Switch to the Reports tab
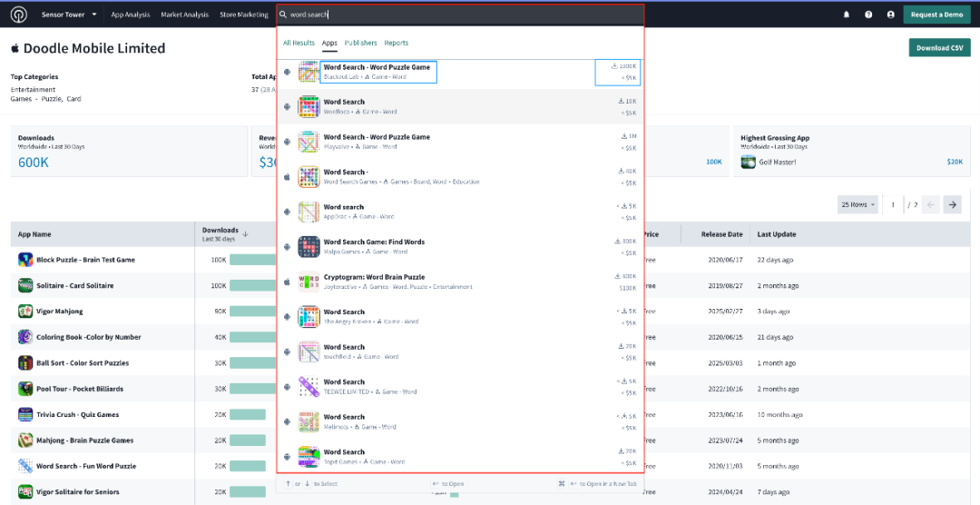This screenshot has width=980, height=505. click(397, 44)
